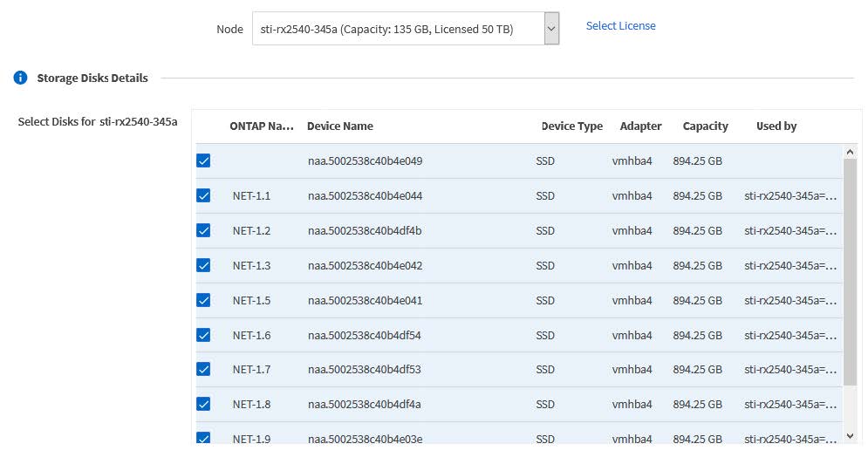Click the Adapter column header
This screenshot has width=868, height=464.
(640, 126)
